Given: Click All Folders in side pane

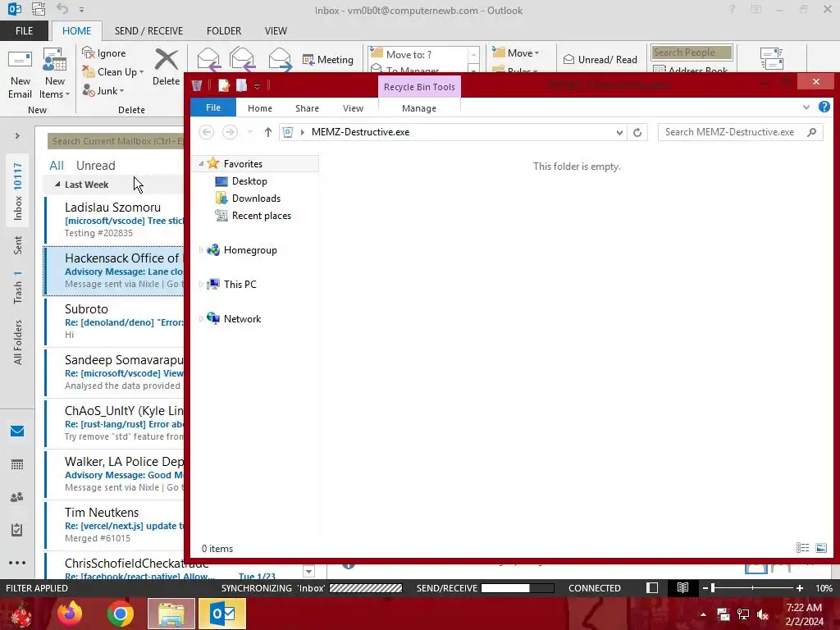Looking at the screenshot, I should [x=18, y=342].
